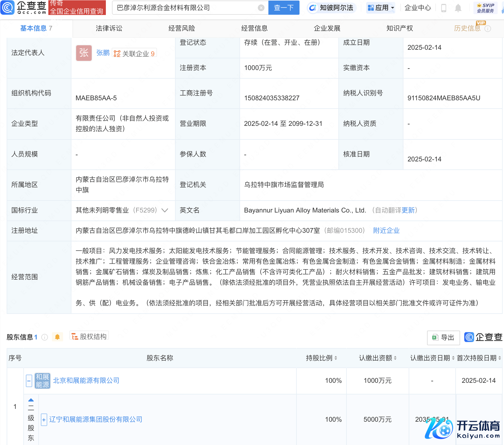Click shareholder info alert bell icon
This screenshot has width=504, height=445.
pos(57,337)
